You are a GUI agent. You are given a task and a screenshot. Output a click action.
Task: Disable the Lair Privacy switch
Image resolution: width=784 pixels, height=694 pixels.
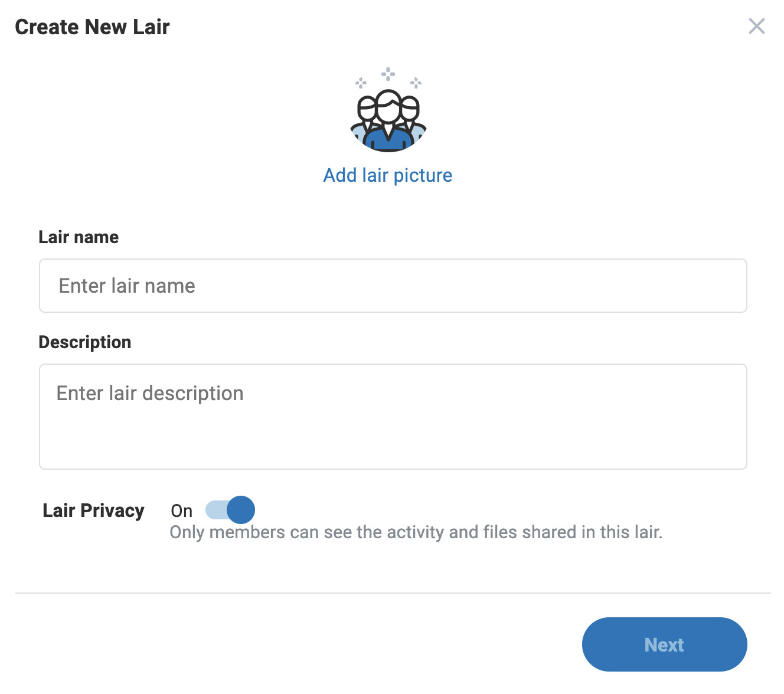pos(230,510)
